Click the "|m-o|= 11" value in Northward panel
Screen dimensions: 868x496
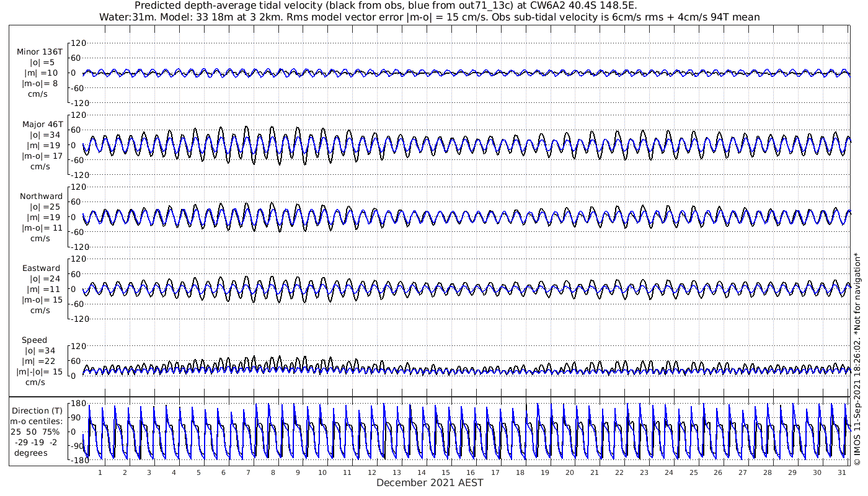[42, 228]
